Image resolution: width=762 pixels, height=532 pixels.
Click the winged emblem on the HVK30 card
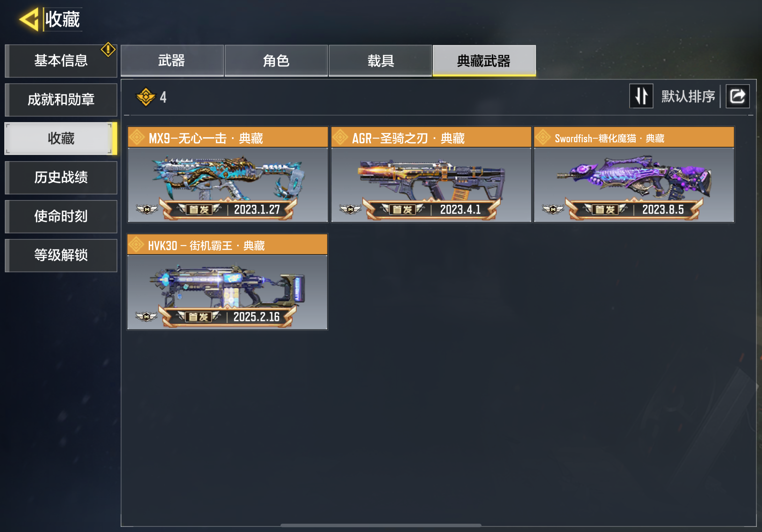click(x=146, y=317)
